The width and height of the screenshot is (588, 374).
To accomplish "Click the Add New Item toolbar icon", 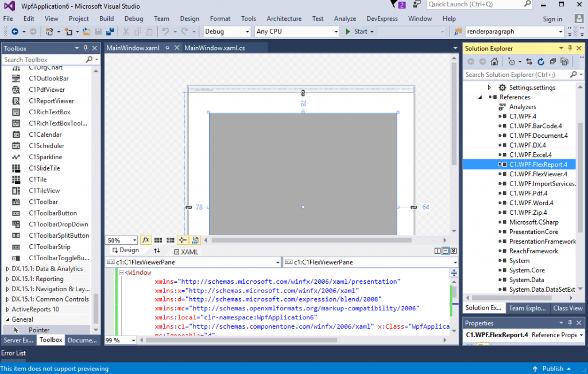I will [68, 32].
